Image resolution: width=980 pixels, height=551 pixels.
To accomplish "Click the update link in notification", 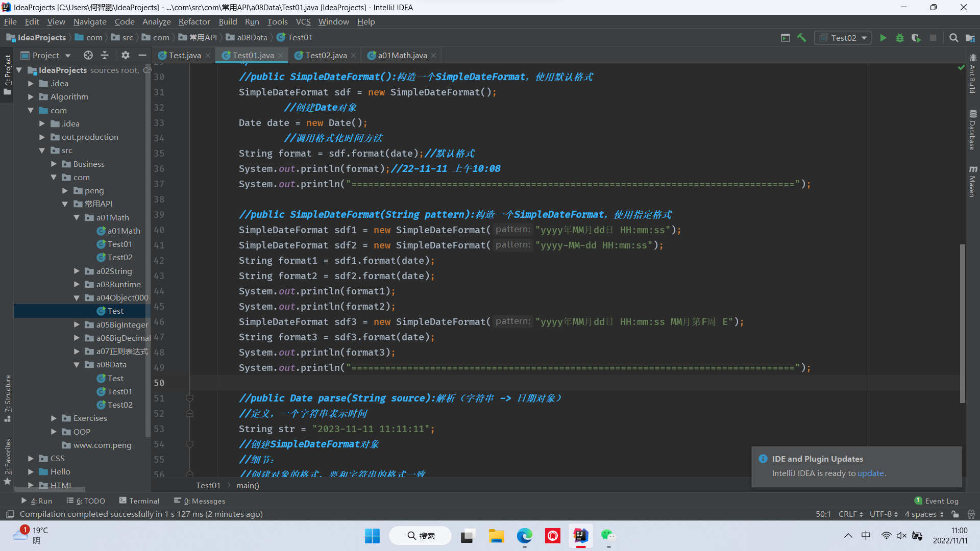I will 870,473.
